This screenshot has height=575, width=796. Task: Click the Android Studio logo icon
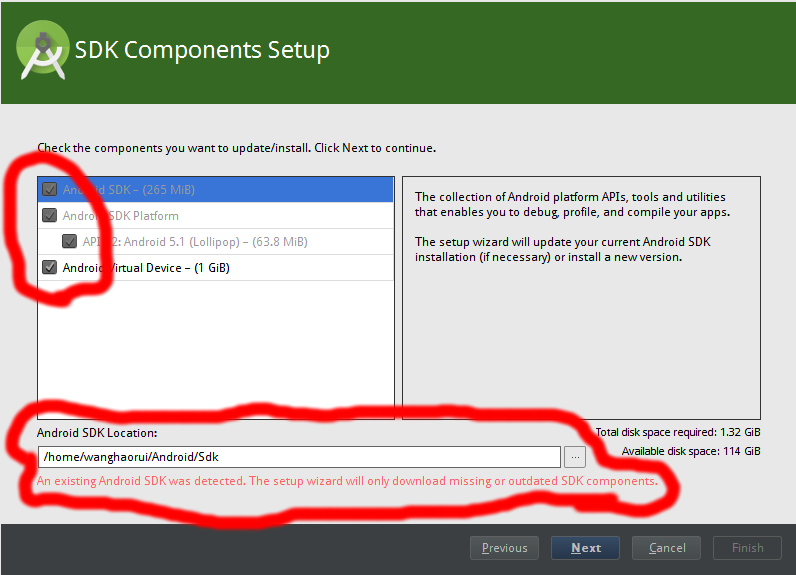coord(43,50)
